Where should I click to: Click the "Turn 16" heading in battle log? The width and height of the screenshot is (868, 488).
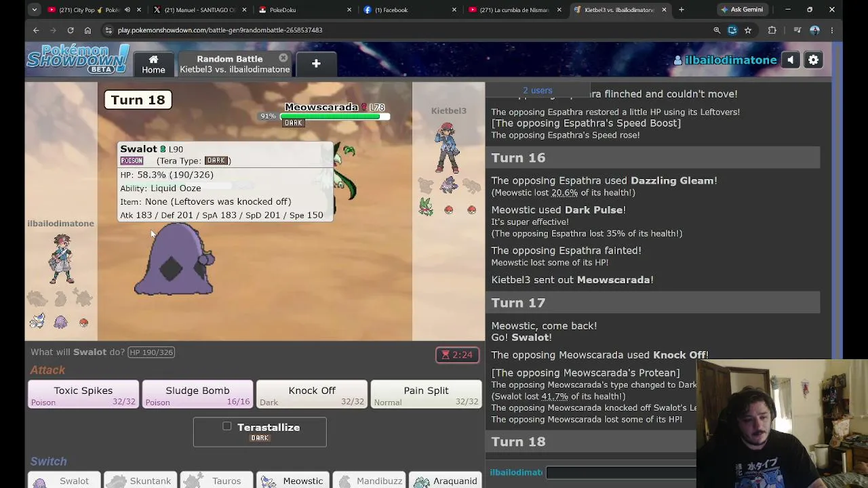pyautogui.click(x=518, y=158)
